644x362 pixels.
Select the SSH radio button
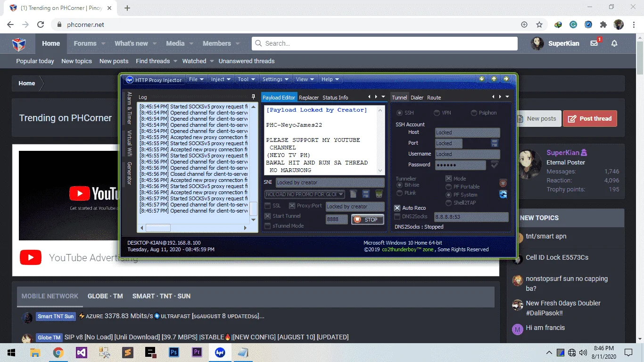coord(400,113)
